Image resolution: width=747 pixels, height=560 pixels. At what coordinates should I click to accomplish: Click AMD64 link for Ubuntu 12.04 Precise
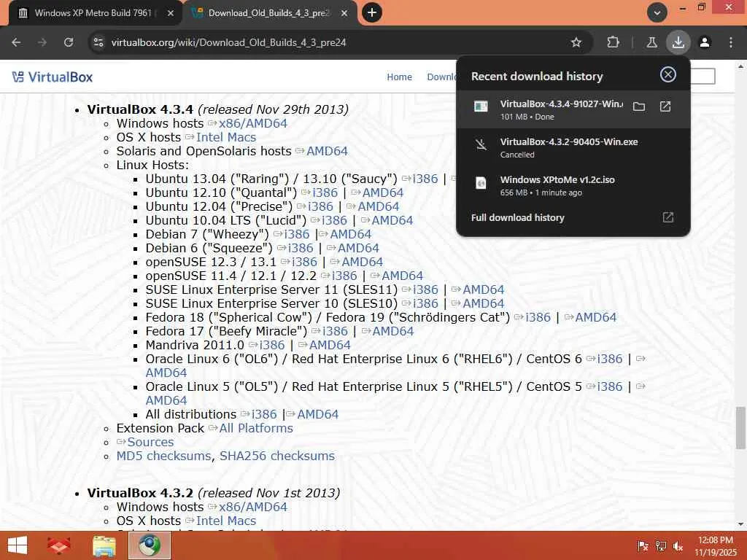tap(379, 206)
